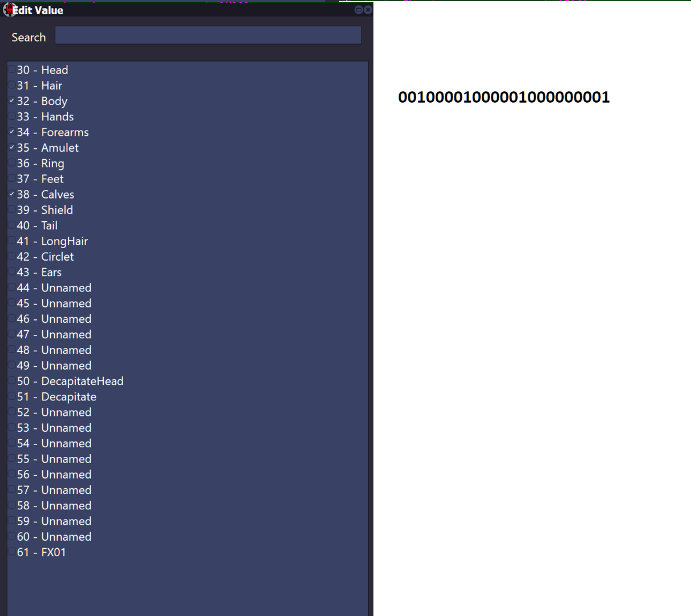The height and width of the screenshot is (616, 691).
Task: Select the '57 - Unnamed' entry
Action: (54, 490)
